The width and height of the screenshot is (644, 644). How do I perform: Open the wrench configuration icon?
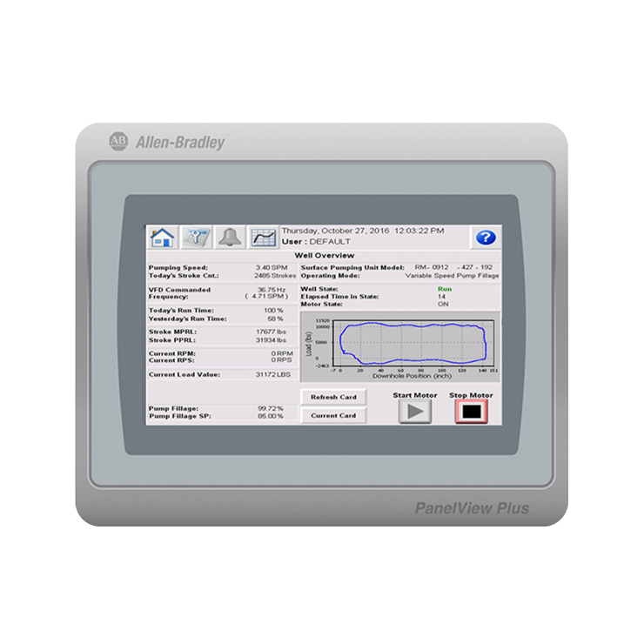coord(197,238)
